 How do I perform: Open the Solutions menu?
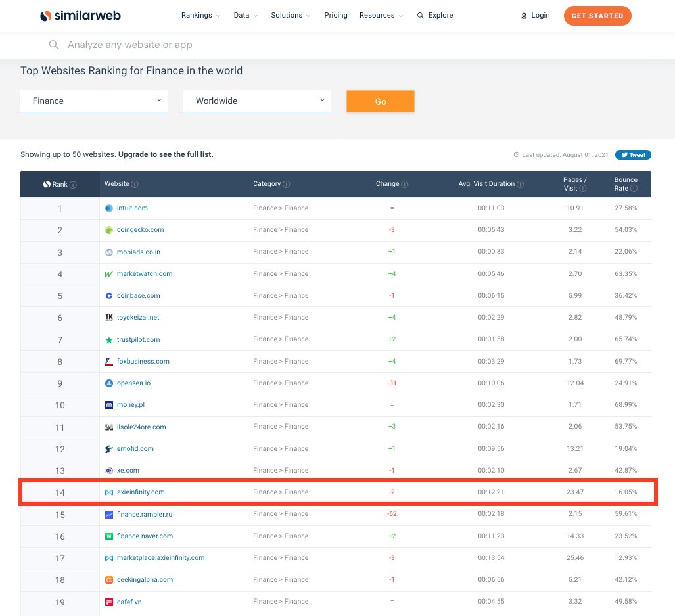[287, 16]
